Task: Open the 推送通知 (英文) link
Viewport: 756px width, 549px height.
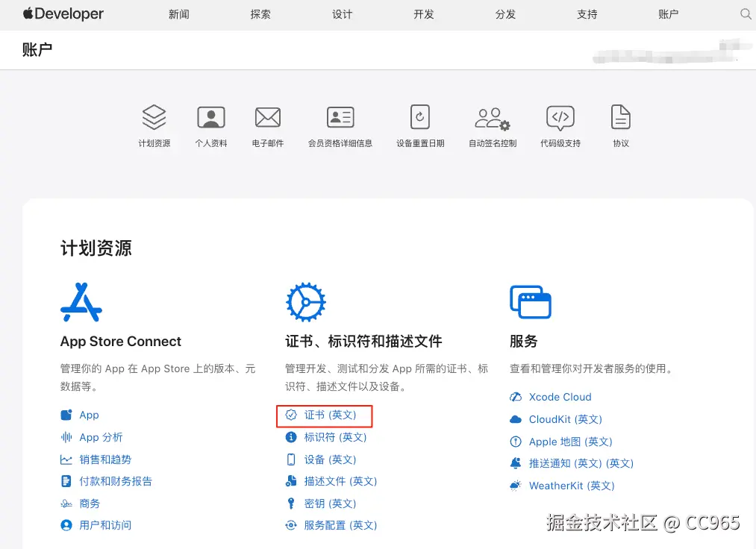Action: click(581, 463)
